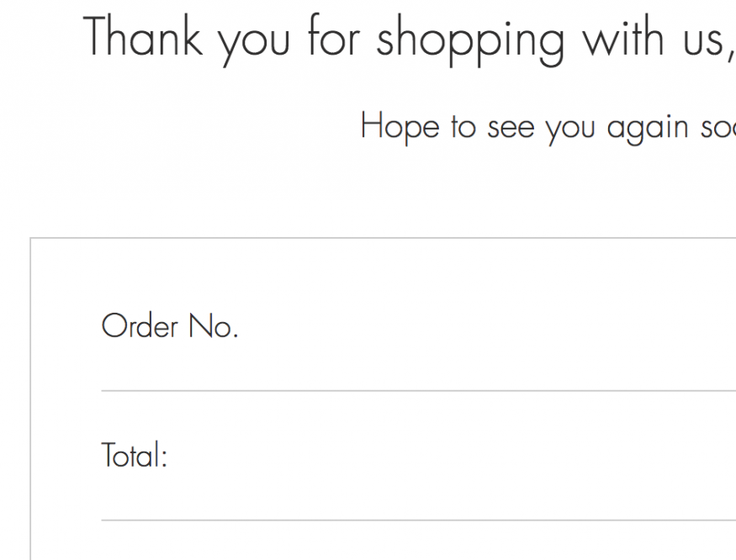Click the order summary box top border
This screenshot has height=560, width=736.
[x=379, y=239]
